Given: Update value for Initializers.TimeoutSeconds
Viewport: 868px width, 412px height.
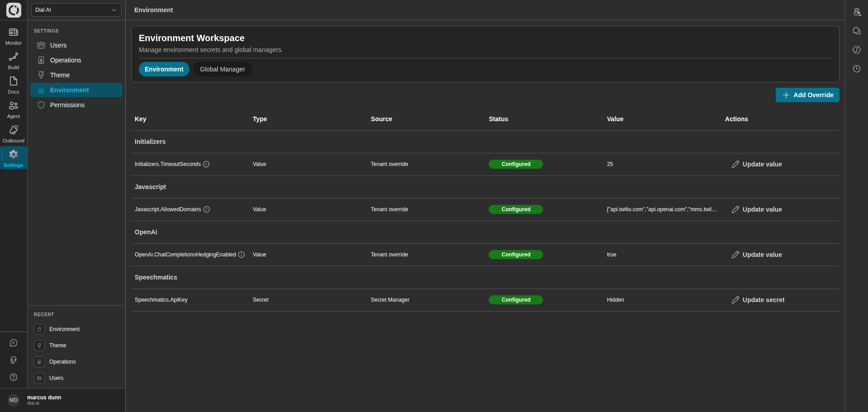Looking at the screenshot, I should (x=757, y=164).
